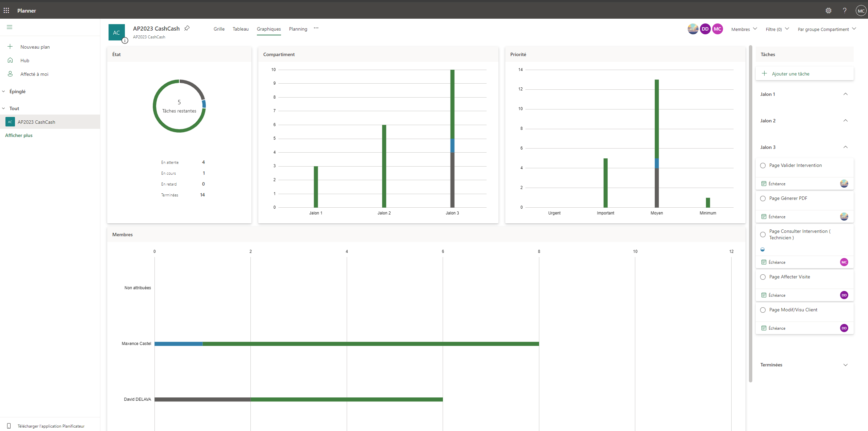Pin the AP2023 CashCash plan

coord(187,29)
